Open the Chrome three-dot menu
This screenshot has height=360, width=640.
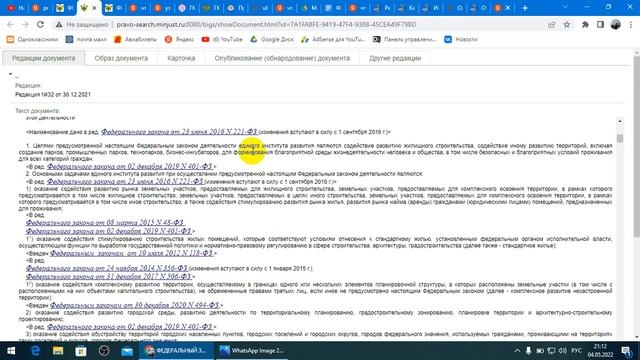coord(631,24)
